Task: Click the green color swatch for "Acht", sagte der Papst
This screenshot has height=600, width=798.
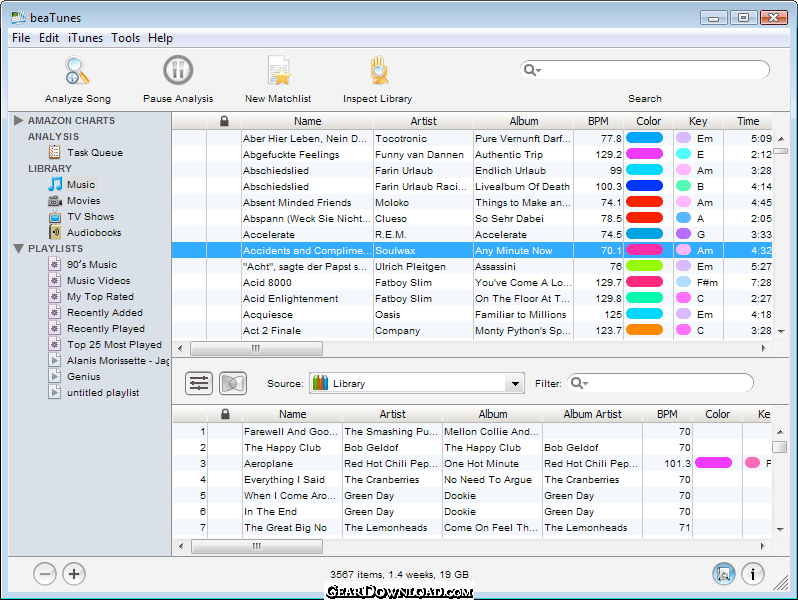Action: (644, 266)
